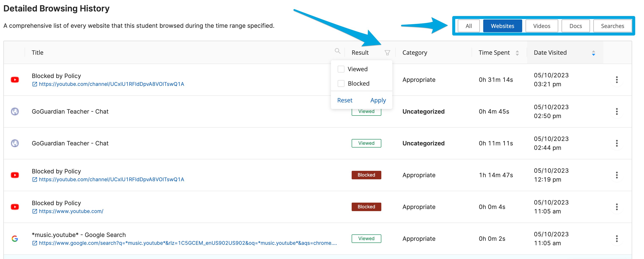Toggle the Date Visited sort arrows
The height and width of the screenshot is (259, 644).
click(x=593, y=53)
